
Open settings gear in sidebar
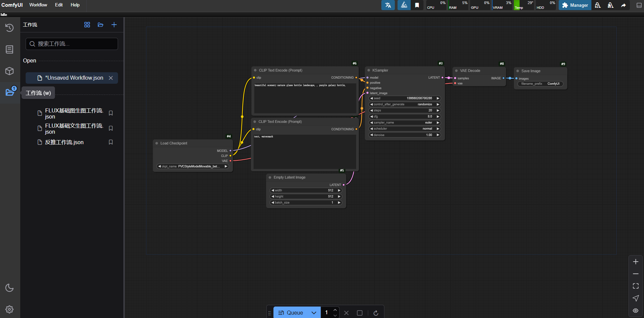[9, 309]
